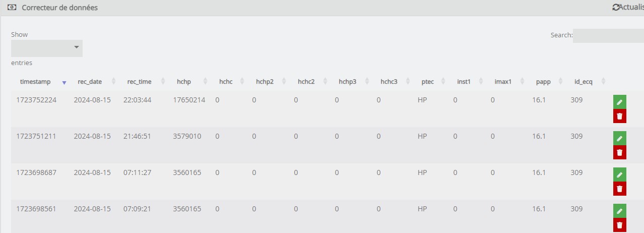Sort table by ptec column
Image resolution: width=644 pixels, height=233 pixels.
[x=427, y=82]
